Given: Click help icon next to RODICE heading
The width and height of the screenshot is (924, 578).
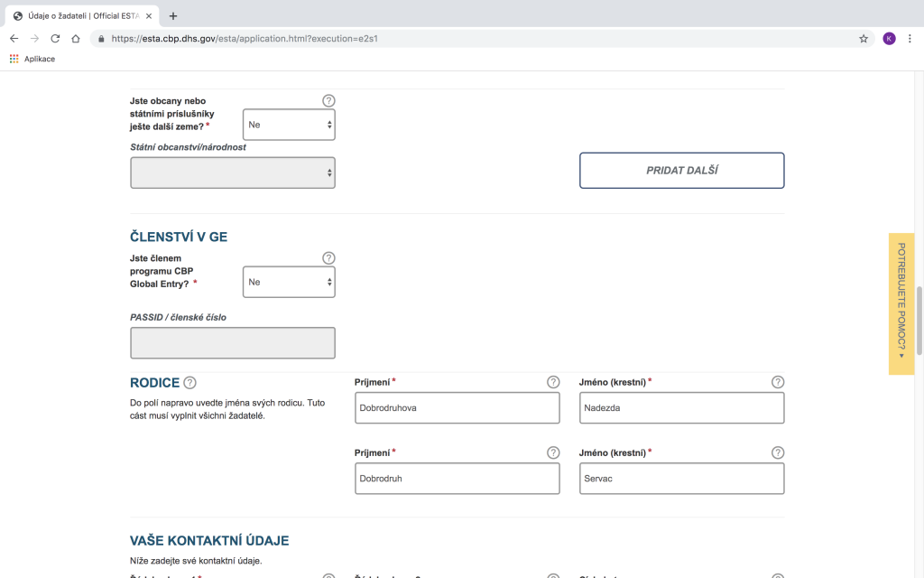Looking at the screenshot, I should pyautogui.click(x=189, y=383).
